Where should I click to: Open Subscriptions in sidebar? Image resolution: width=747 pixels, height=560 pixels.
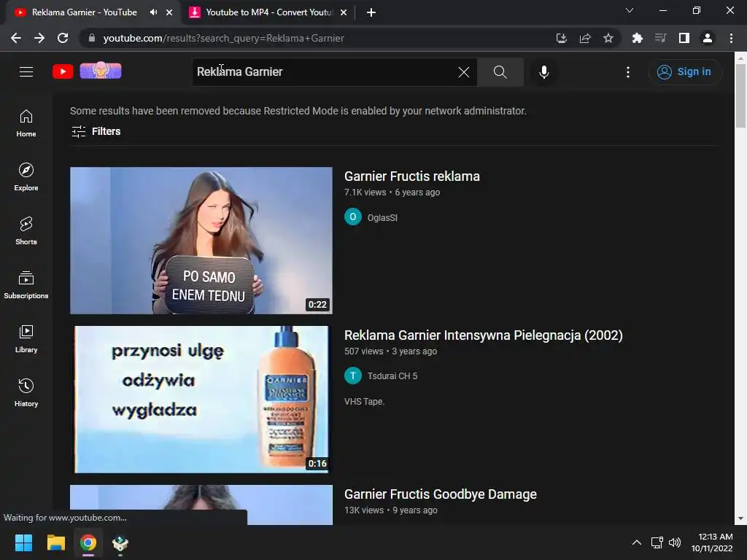[26, 285]
